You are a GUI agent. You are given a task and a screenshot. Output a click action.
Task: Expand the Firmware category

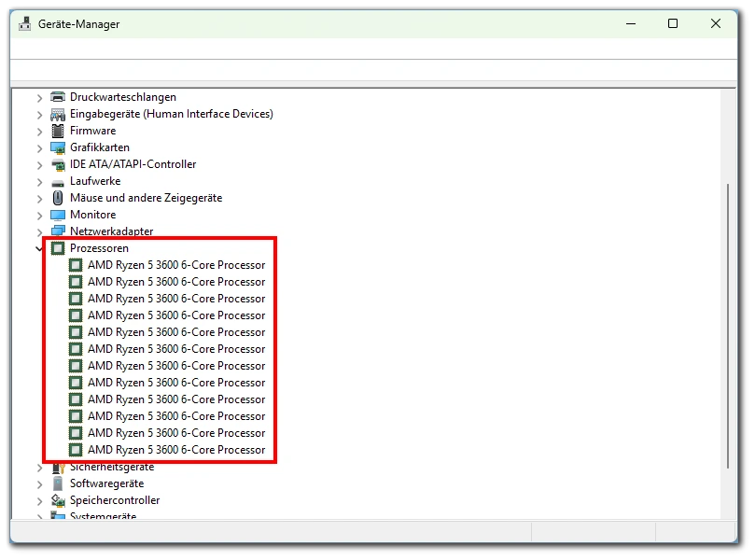pos(39,132)
